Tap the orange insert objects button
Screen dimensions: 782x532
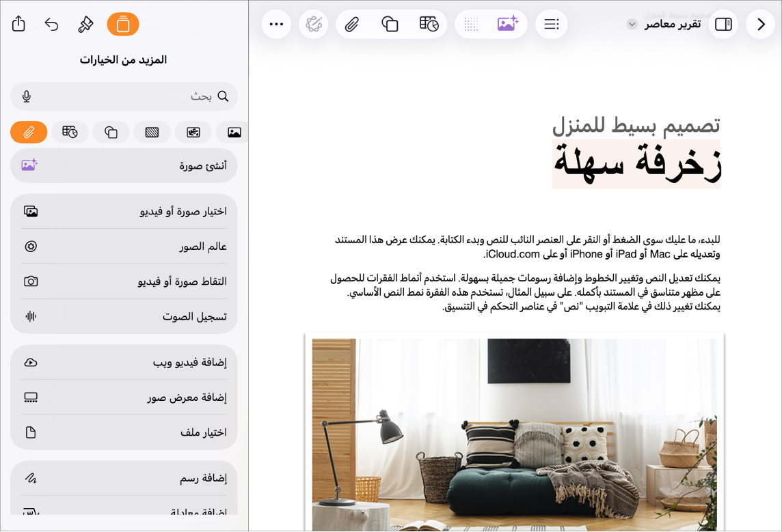tap(122, 24)
